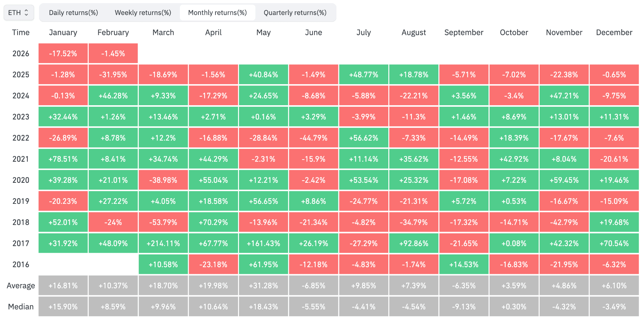Click the 2017 March +214.11% cell
Image resolution: width=644 pixels, height=321 pixels.
point(163,243)
